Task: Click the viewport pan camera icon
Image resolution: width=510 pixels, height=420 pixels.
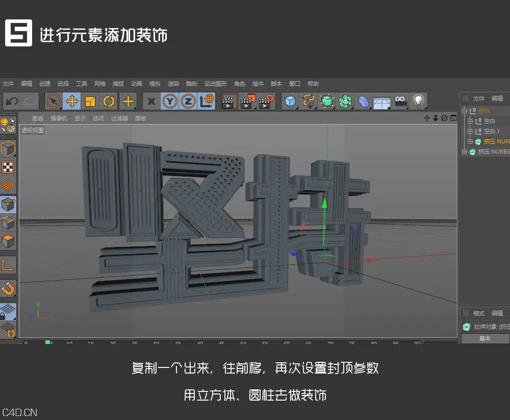Action: point(427,118)
